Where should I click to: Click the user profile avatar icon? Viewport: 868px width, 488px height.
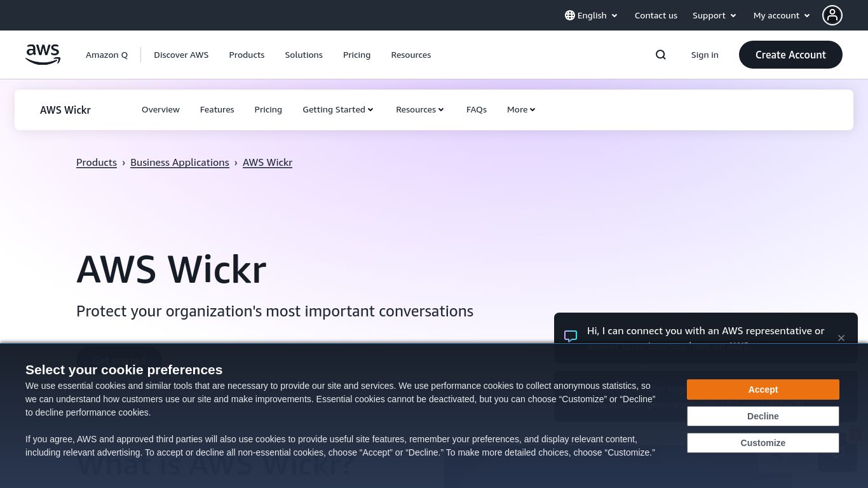[x=832, y=15]
